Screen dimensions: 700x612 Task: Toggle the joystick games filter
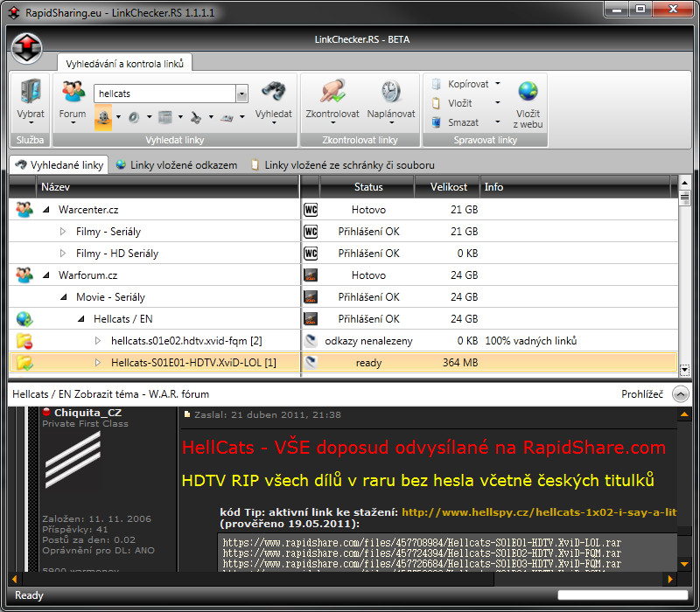[196, 117]
